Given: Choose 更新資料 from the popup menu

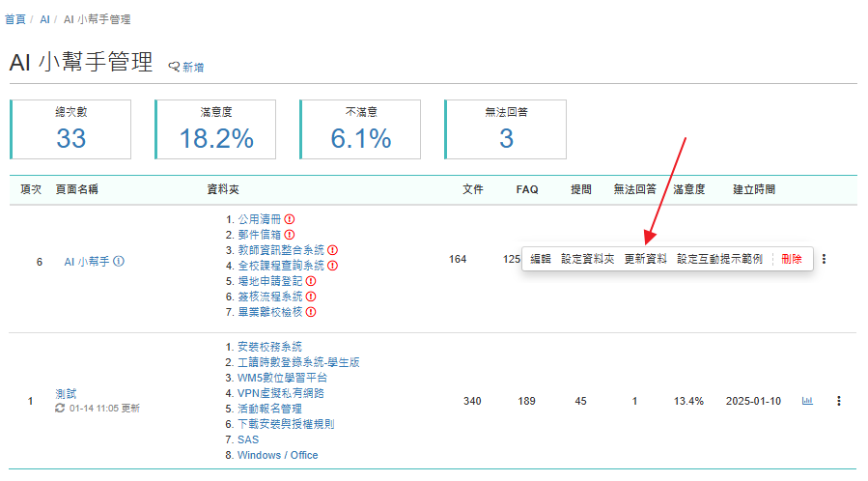Looking at the screenshot, I should 645,259.
